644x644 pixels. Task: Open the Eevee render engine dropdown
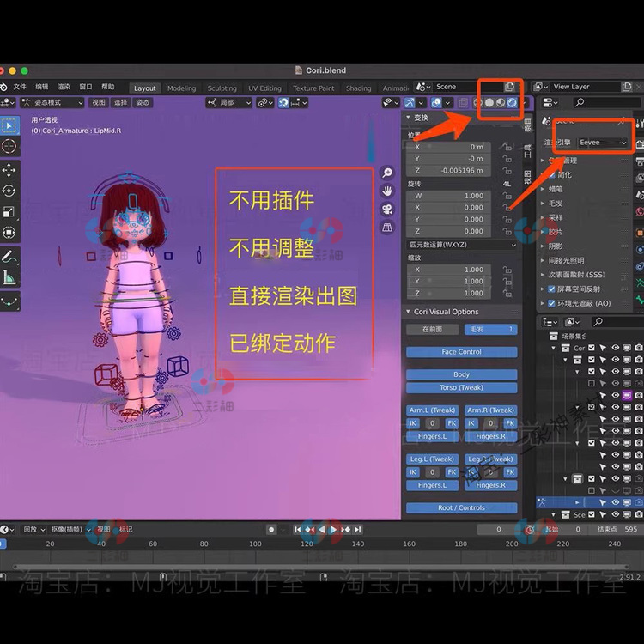603,142
